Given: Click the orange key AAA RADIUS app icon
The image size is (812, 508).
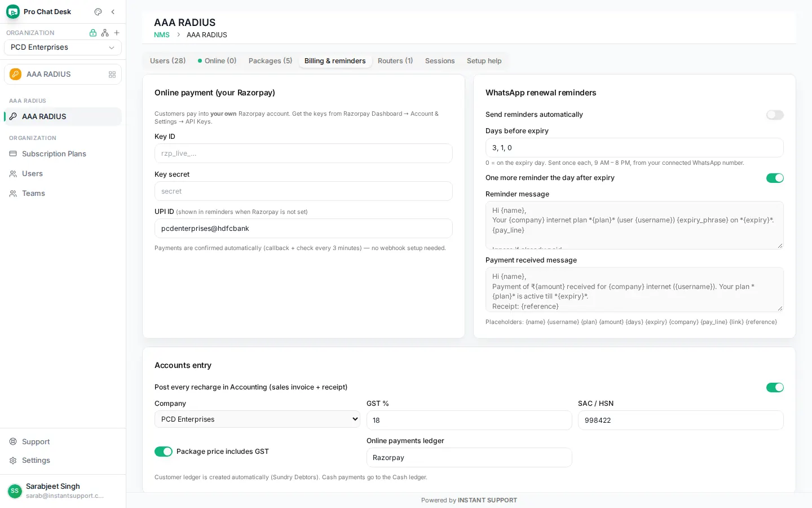Looking at the screenshot, I should click(x=16, y=75).
